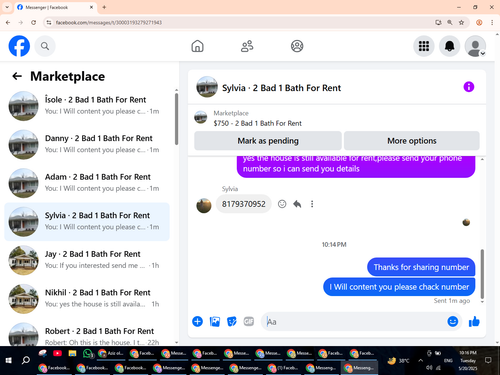Click Sylvia's chat header profile thumbnail
Screen dimensions: 500x375
[x=207, y=87]
